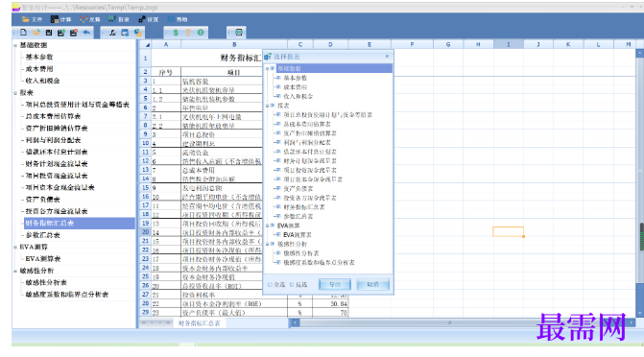Open the 设置 (Settings) menu
Image resolution: width=644 pixels, height=357 pixels.
point(148,19)
